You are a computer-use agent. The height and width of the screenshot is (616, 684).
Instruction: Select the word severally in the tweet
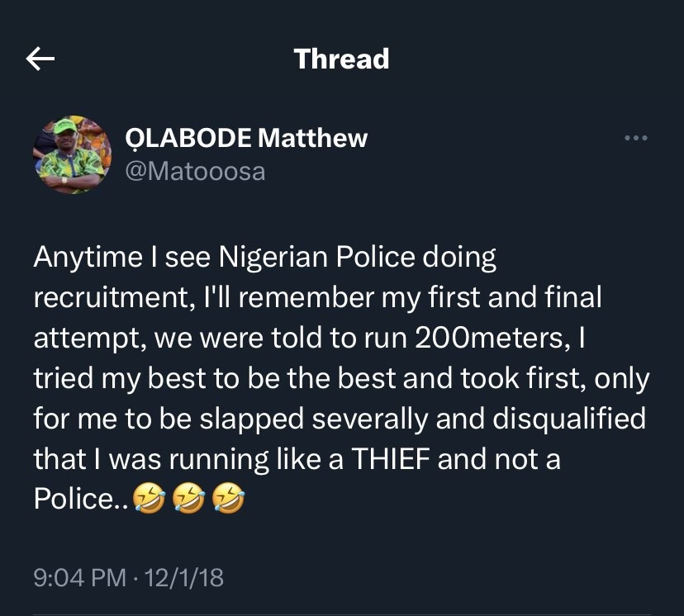pyautogui.click(x=370, y=419)
